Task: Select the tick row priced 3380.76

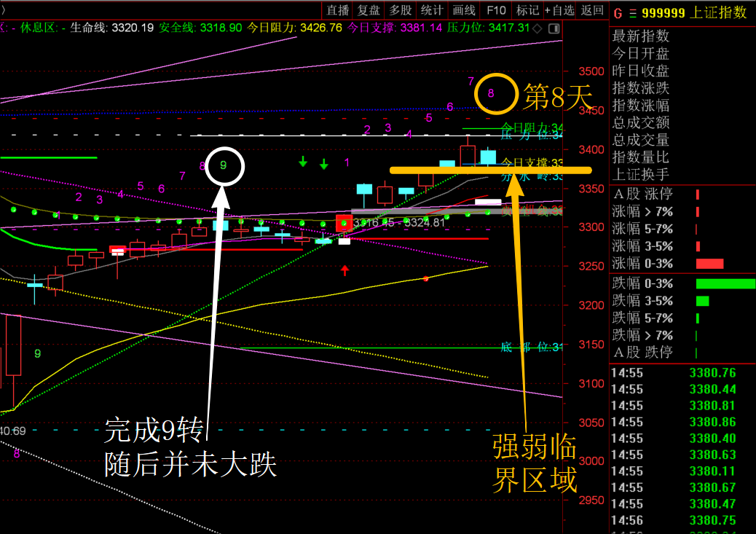Action: click(682, 373)
